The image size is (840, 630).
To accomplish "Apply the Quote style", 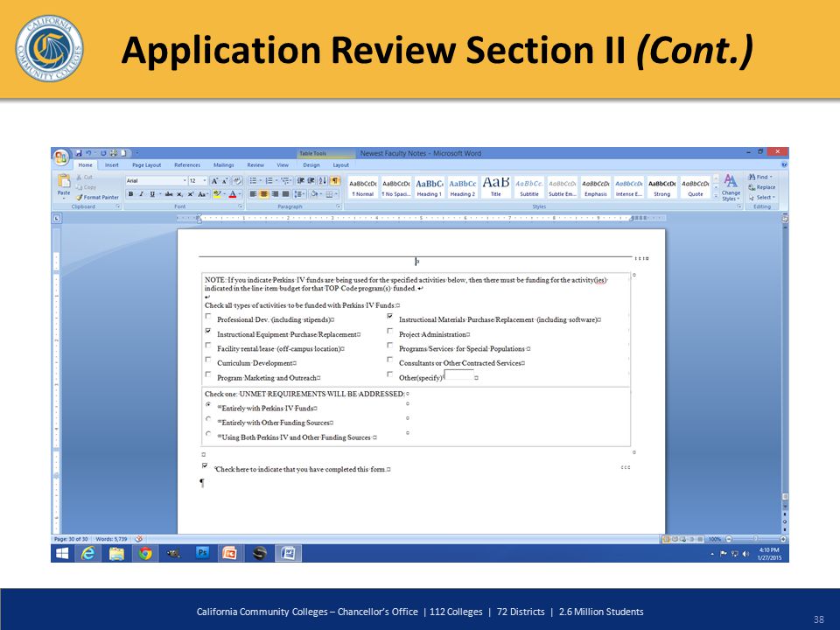I will [x=695, y=187].
